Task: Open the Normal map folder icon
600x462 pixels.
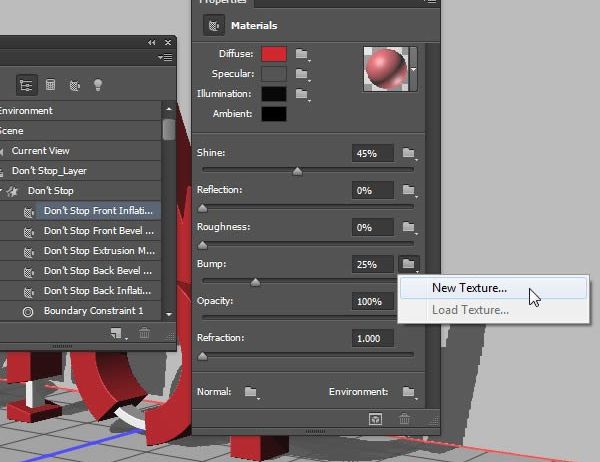Action: pyautogui.click(x=251, y=392)
